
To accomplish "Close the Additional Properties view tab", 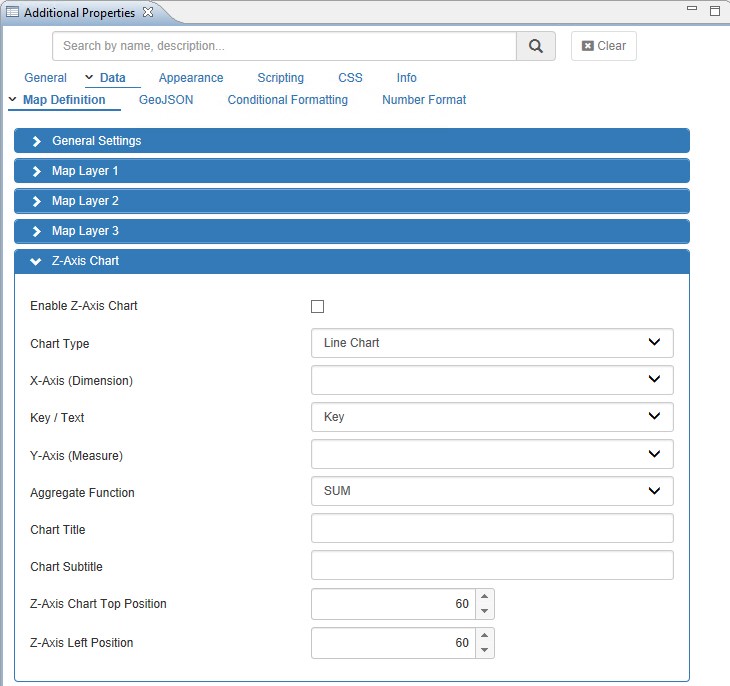I will point(148,12).
